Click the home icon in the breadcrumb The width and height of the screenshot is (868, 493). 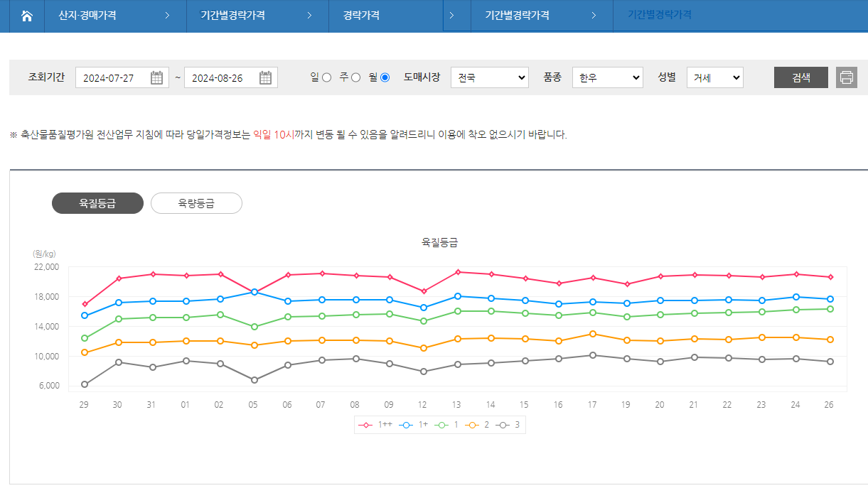pyautogui.click(x=27, y=16)
